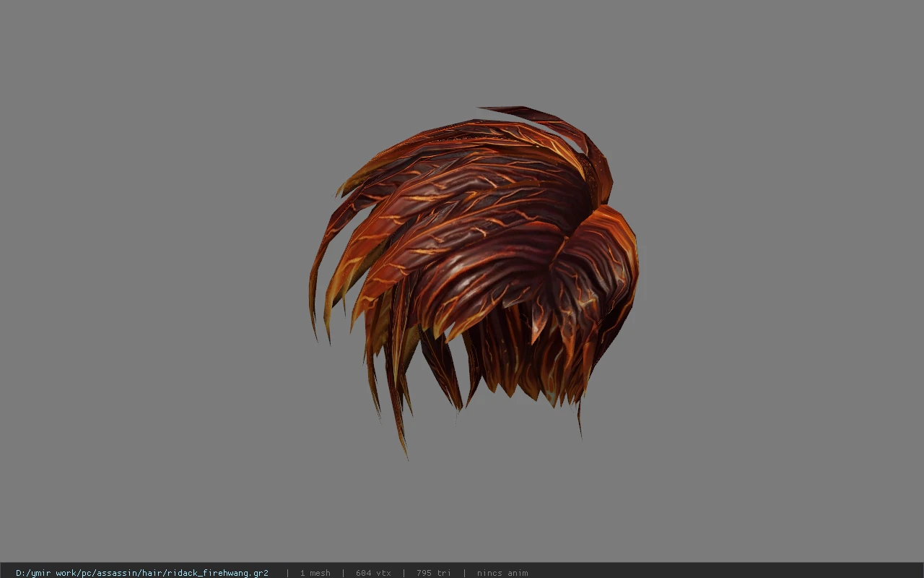
Task: Click the '1 mesh' status entry
Action: [x=315, y=573]
